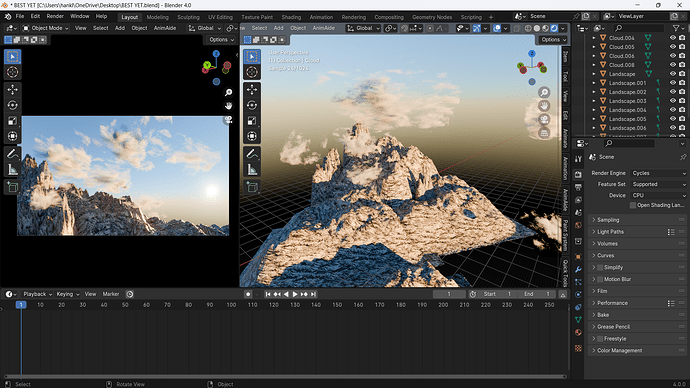
Task: Enable the Freestyle checkbox
Action: pyautogui.click(x=600, y=339)
